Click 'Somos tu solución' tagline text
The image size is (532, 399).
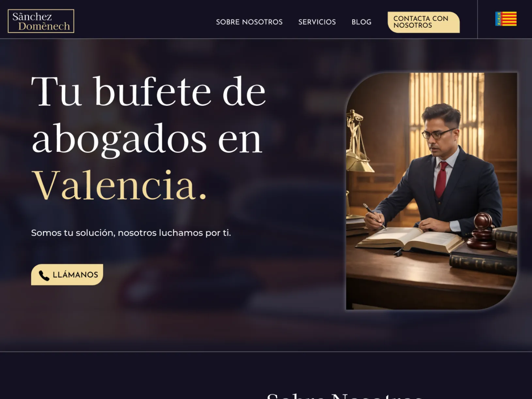(x=131, y=233)
